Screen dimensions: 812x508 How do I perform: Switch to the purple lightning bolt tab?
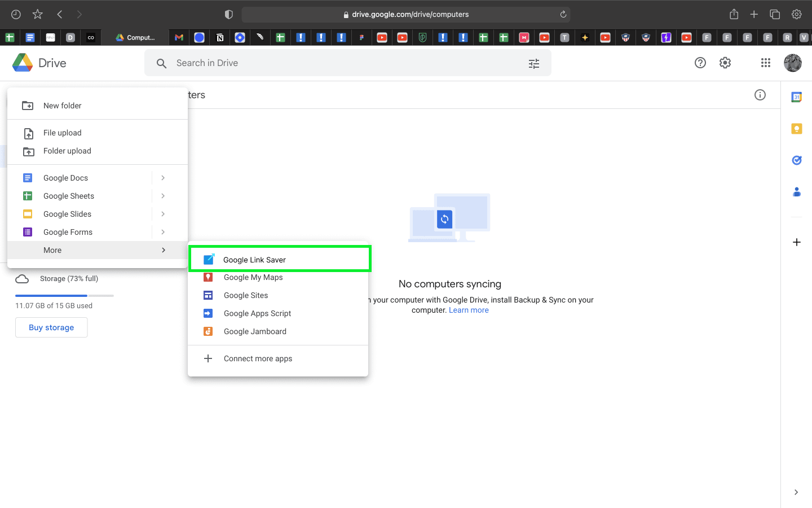[666, 38]
